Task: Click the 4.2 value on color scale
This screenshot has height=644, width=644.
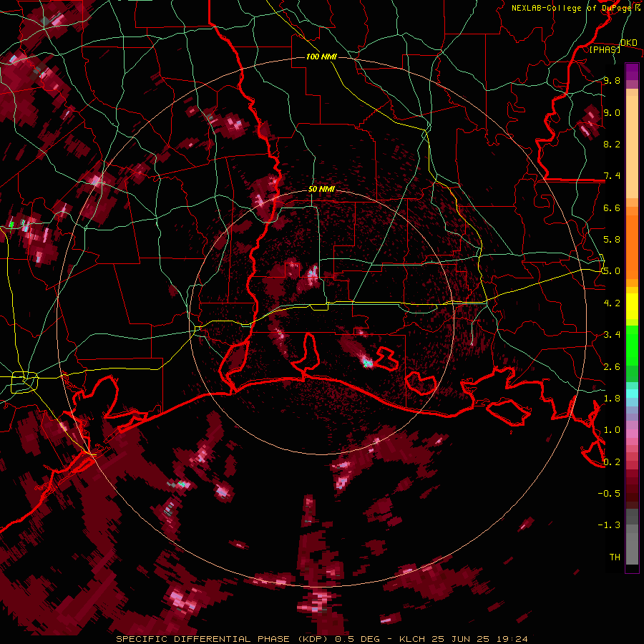Action: [x=612, y=303]
